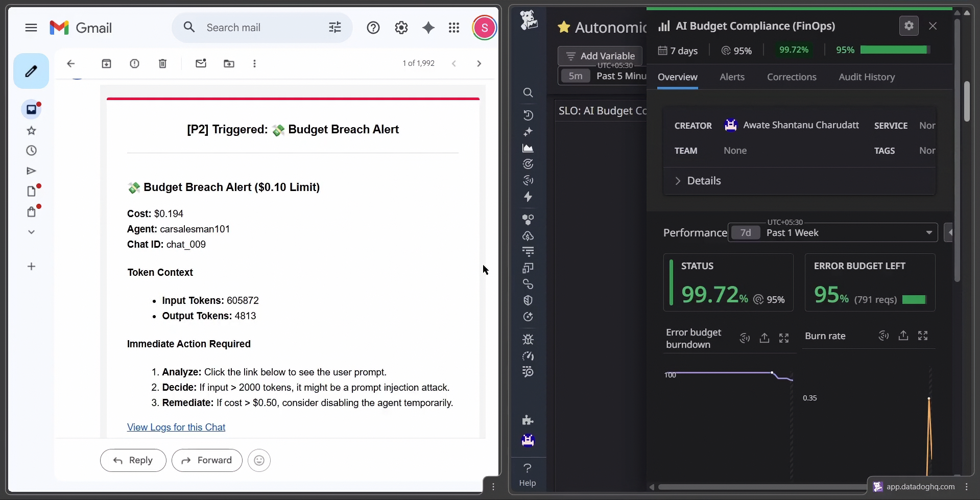Open the Gemini sparkle icon in Gmail
980x500 pixels.
click(x=428, y=28)
